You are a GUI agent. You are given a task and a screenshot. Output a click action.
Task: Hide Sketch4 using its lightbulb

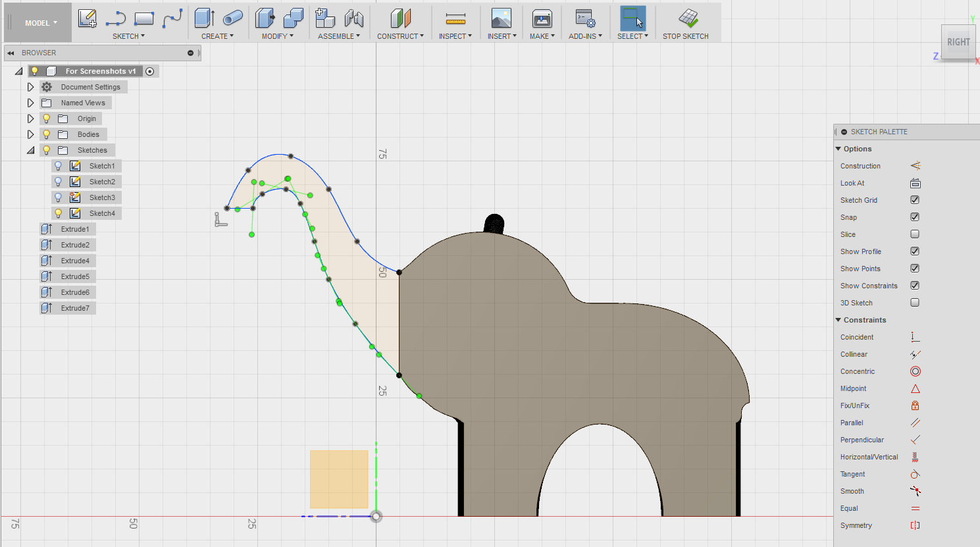pos(58,213)
